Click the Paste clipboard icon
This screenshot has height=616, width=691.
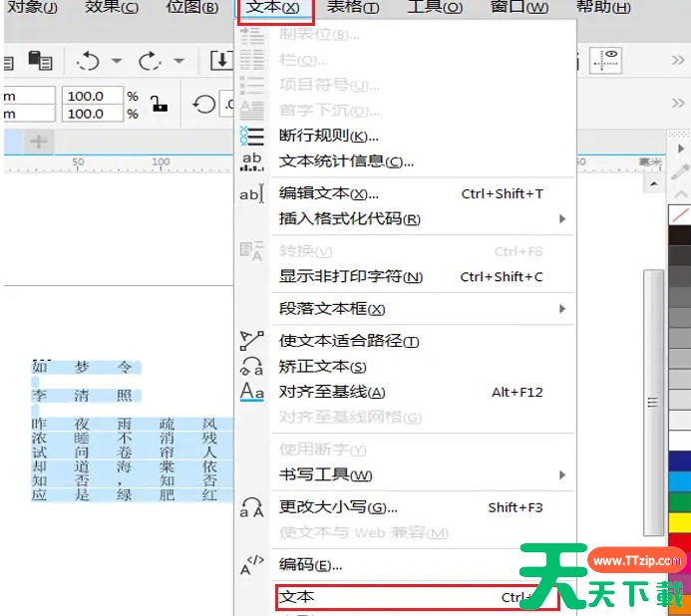point(40,61)
